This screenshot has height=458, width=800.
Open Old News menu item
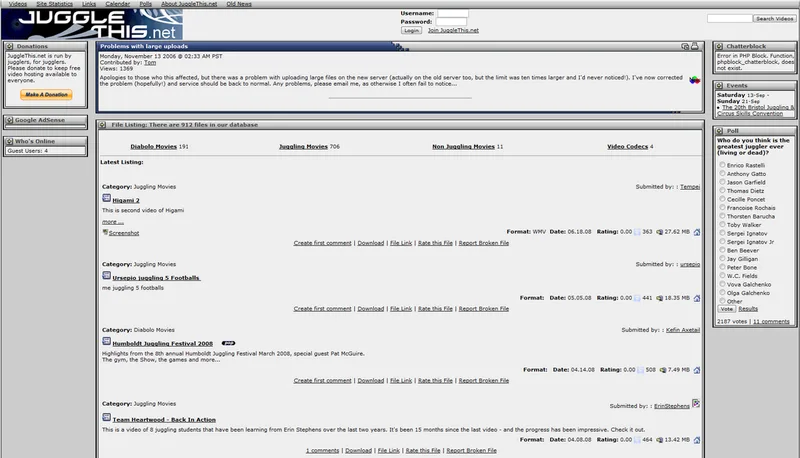coord(239,4)
